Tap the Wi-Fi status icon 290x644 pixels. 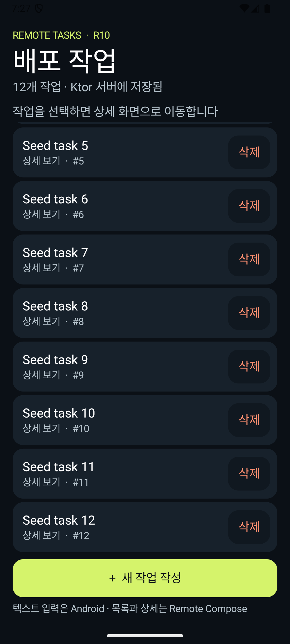pos(244,8)
